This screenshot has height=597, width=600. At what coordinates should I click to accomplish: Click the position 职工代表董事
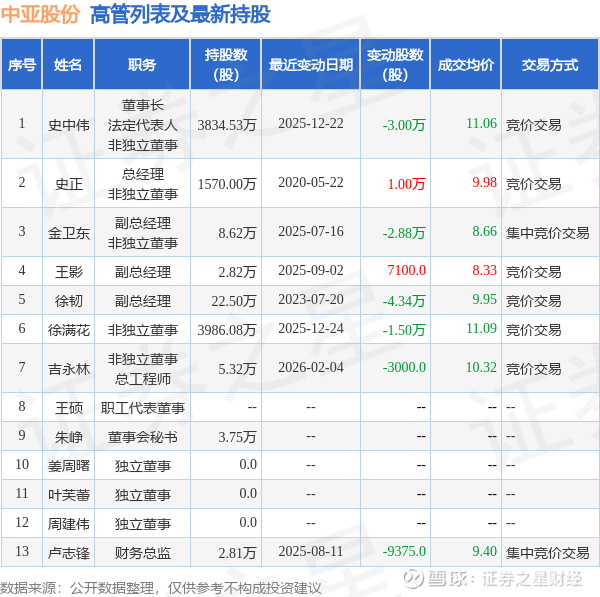[142, 408]
